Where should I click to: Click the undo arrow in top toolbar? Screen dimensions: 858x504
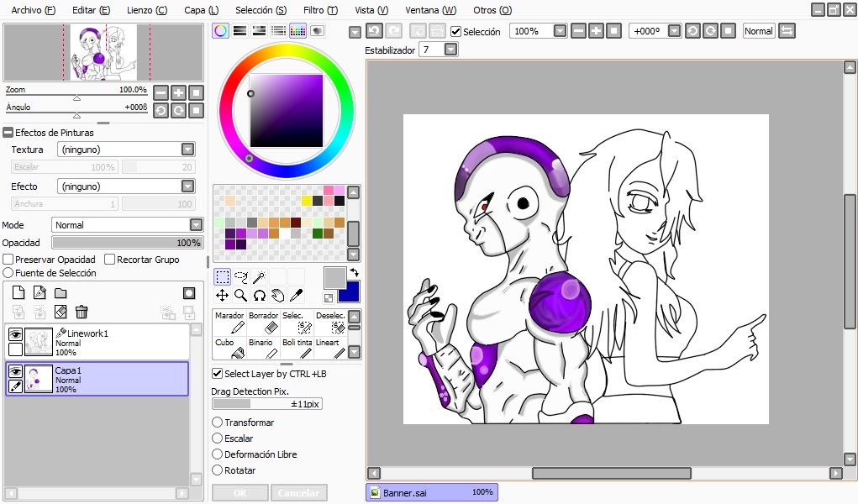(x=374, y=31)
